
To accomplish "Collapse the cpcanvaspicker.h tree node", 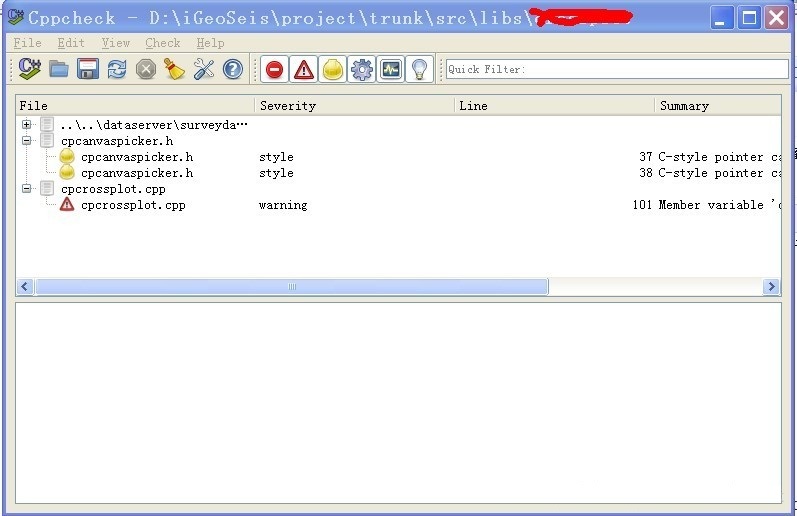I will coord(27,141).
